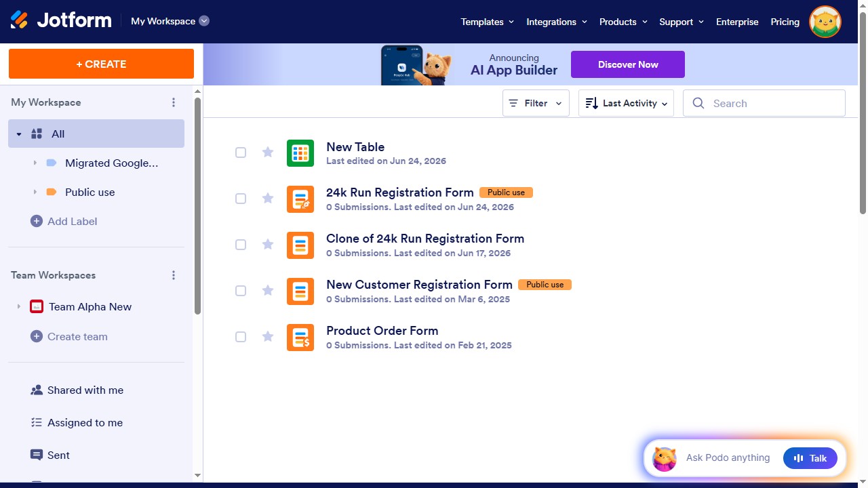Viewport: 868px width, 488px height.
Task: Star the Product Order Form
Action: 268,336
